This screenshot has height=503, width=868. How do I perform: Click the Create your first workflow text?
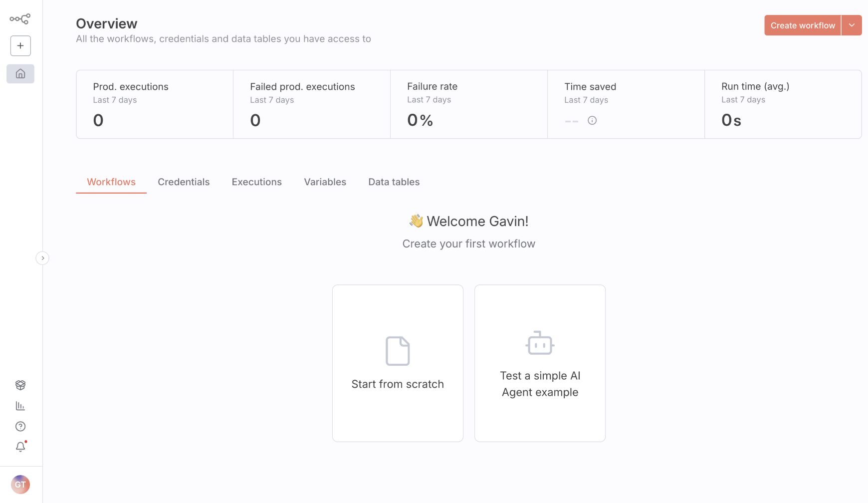(x=469, y=244)
